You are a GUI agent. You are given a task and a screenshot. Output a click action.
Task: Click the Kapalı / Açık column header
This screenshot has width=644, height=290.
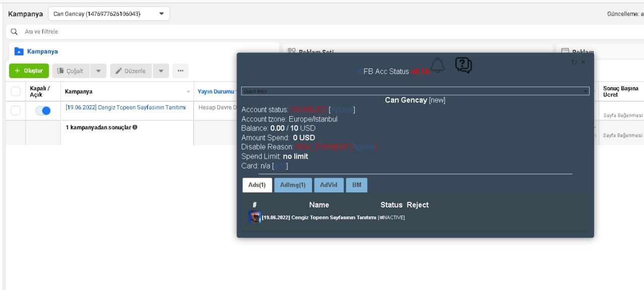40,91
